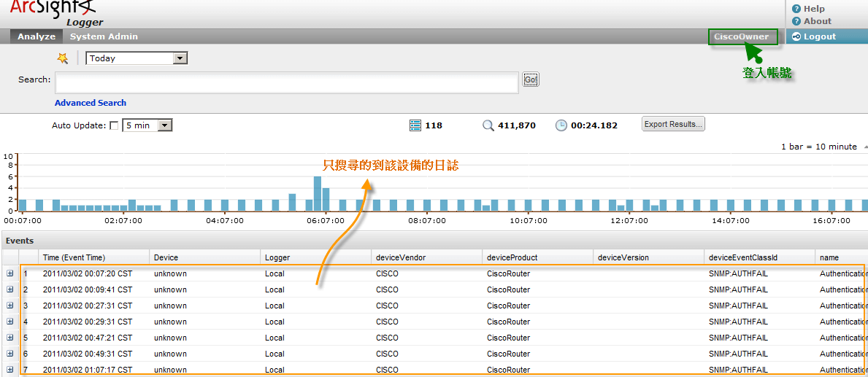
Task: Click the scanned events magnifier icon
Action: tap(488, 125)
